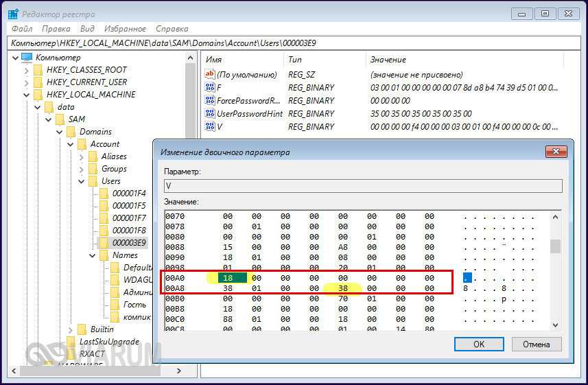This screenshot has height=385, width=588.
Task: Click the Параметр name field with V
Action: coord(362,186)
